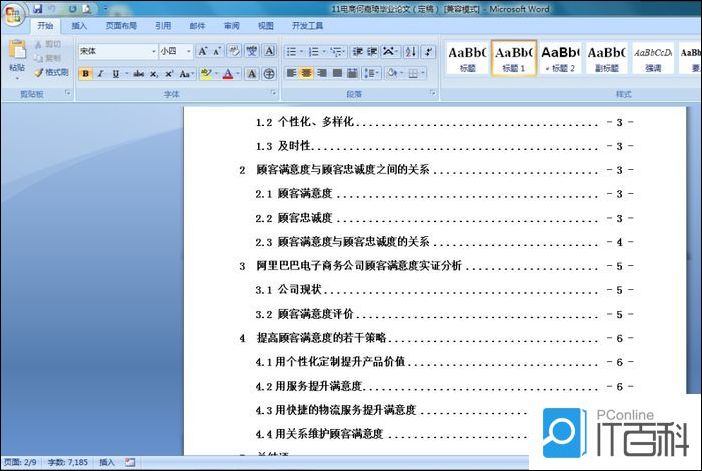Apply multilevel list

click(338, 51)
